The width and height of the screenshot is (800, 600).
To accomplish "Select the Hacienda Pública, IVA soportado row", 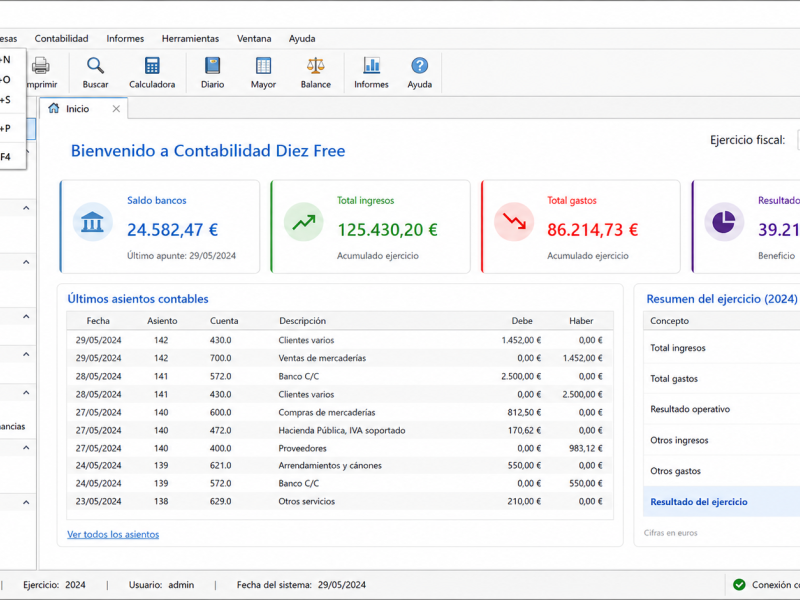I will [340, 431].
